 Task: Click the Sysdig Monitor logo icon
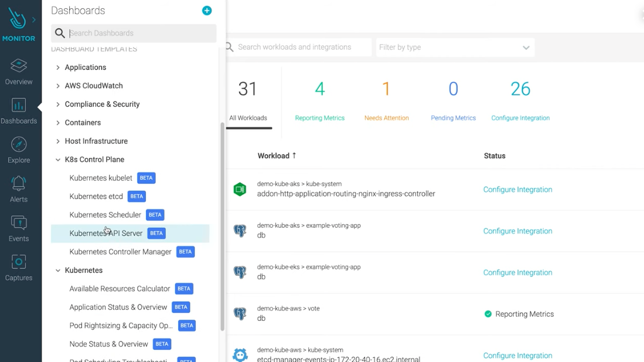click(x=17, y=19)
